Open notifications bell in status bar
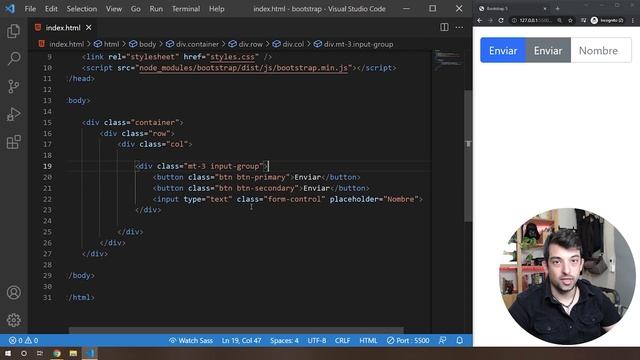This screenshot has height=360, width=640. [460, 340]
